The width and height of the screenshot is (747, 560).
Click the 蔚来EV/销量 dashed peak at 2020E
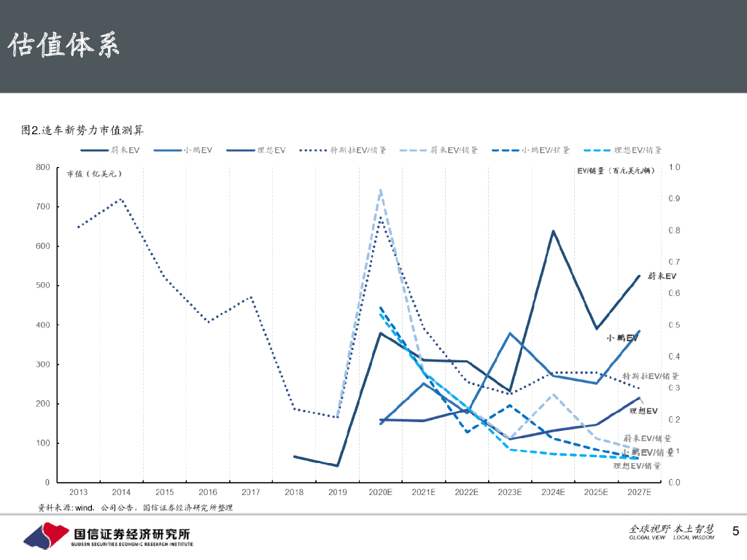(x=380, y=190)
